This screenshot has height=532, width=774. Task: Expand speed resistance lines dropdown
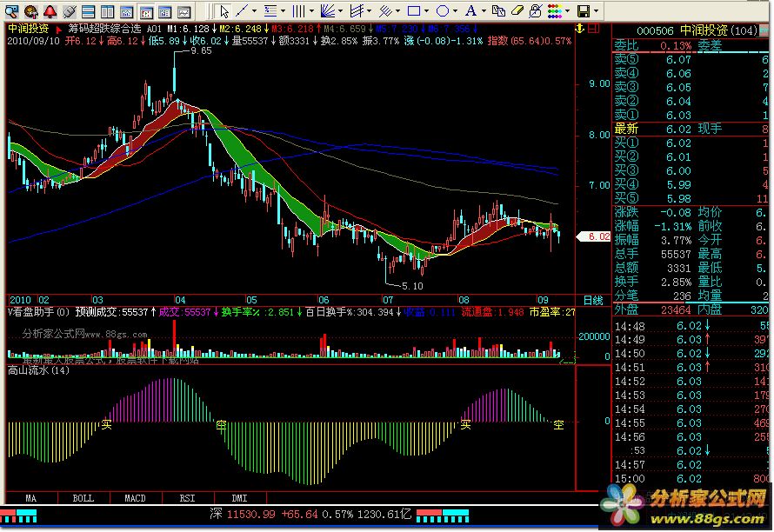pyautogui.click(x=369, y=10)
